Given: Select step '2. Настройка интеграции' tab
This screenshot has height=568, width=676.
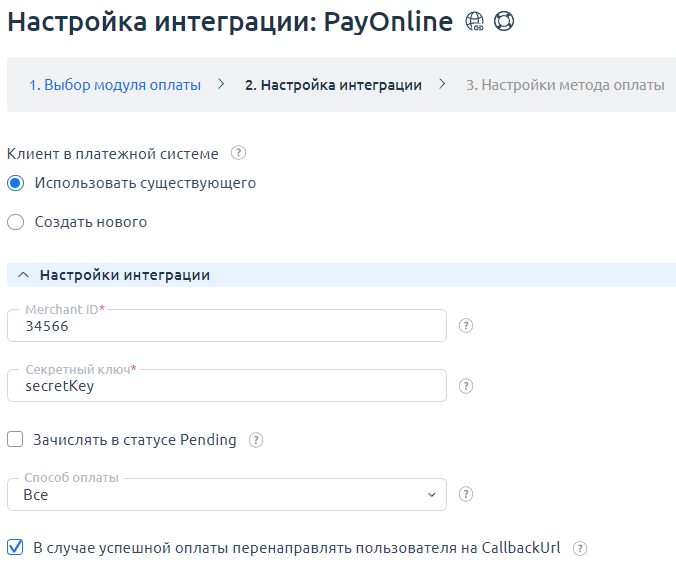Looking at the screenshot, I should click(332, 85).
